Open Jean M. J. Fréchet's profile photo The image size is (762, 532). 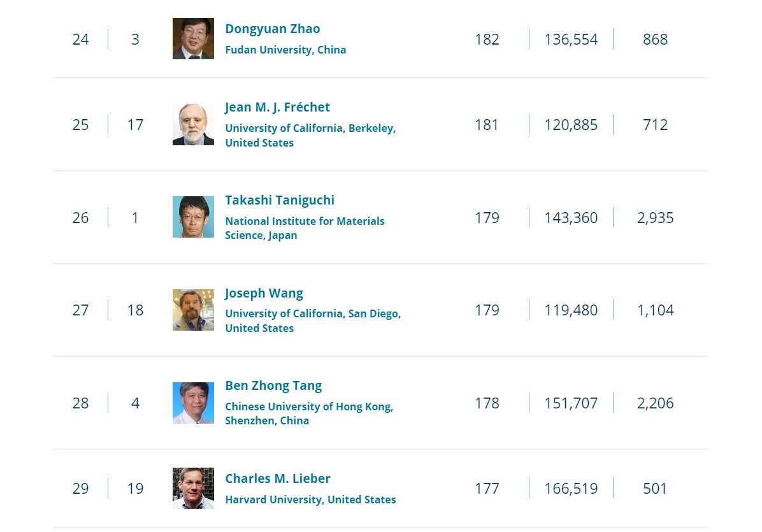[x=193, y=124]
